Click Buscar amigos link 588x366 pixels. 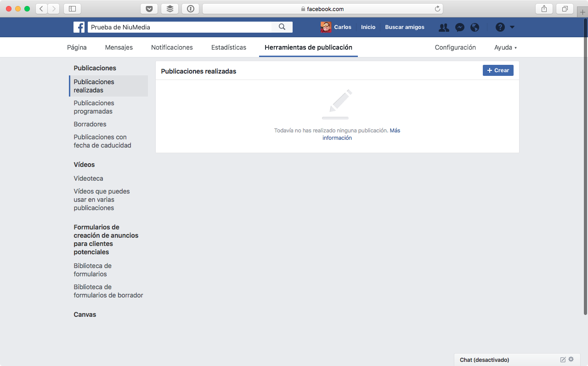tap(405, 27)
